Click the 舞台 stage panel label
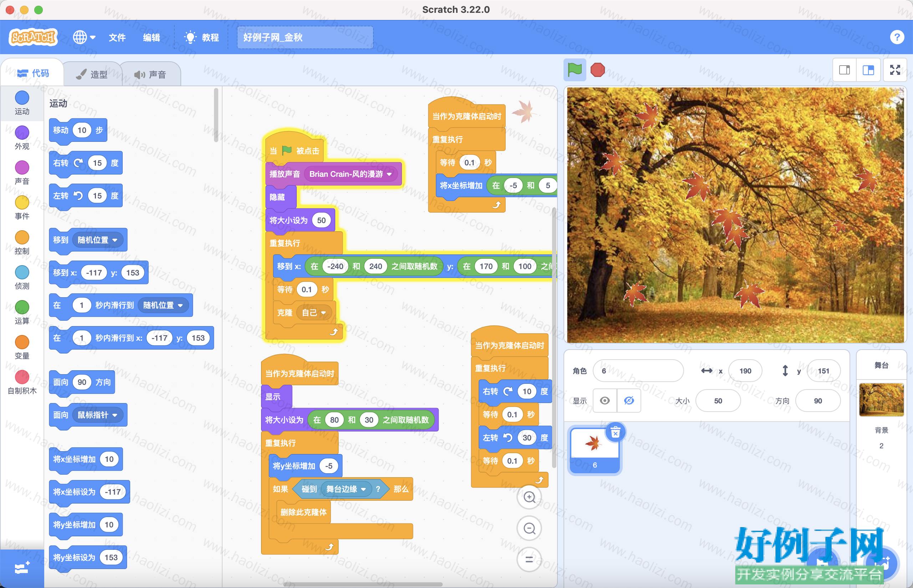The height and width of the screenshot is (588, 913). (881, 365)
